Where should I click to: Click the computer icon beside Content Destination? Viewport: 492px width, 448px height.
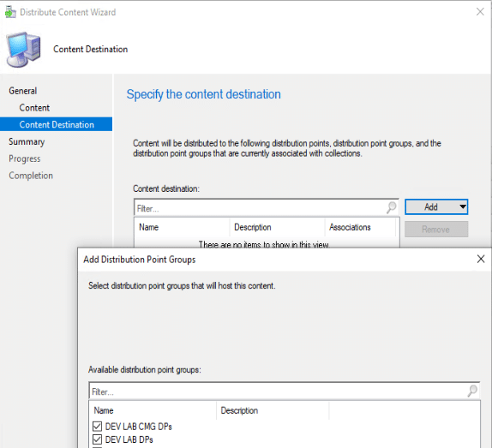23,49
